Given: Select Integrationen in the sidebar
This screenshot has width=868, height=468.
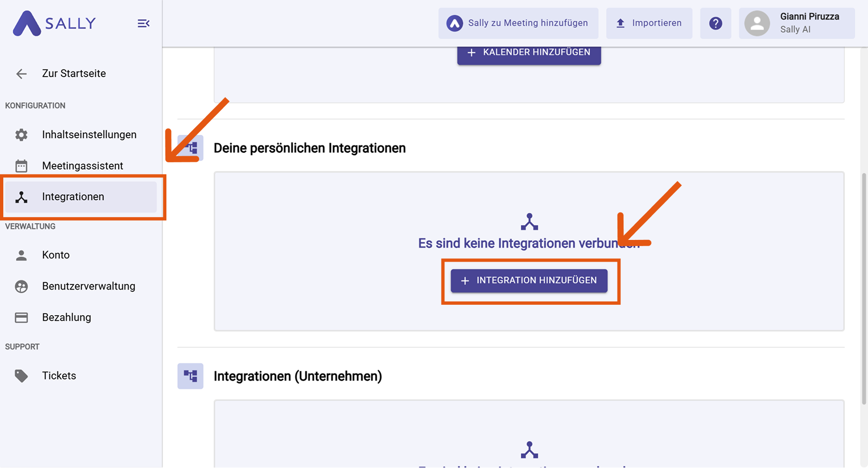Looking at the screenshot, I should 73,197.
